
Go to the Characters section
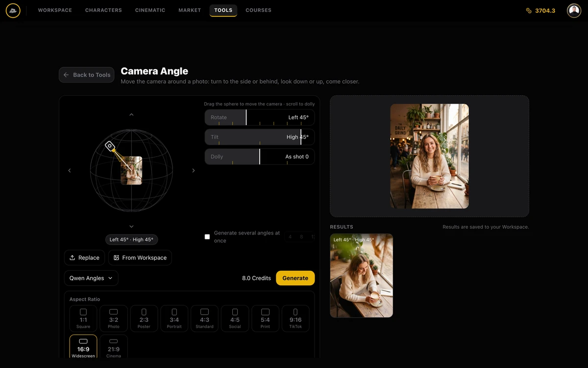point(103,10)
